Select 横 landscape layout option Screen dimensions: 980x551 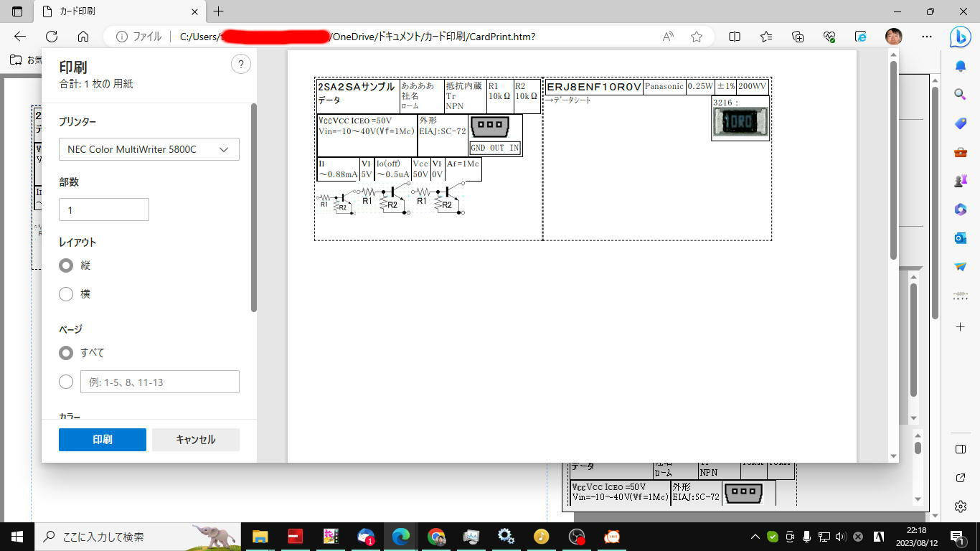click(66, 294)
